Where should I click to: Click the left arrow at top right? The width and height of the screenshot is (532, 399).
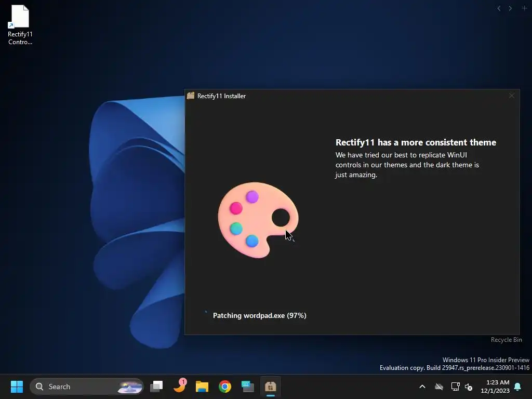pos(499,8)
